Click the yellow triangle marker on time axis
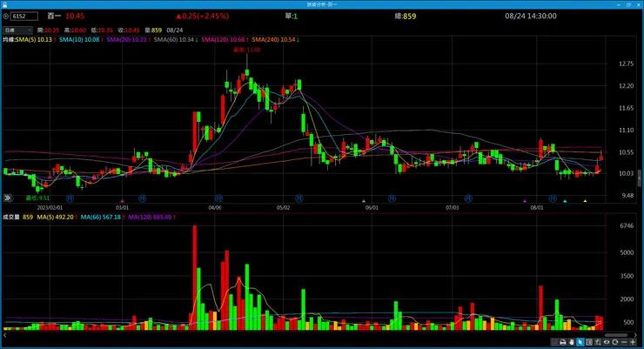644x349 pixels. pyautogui.click(x=586, y=201)
